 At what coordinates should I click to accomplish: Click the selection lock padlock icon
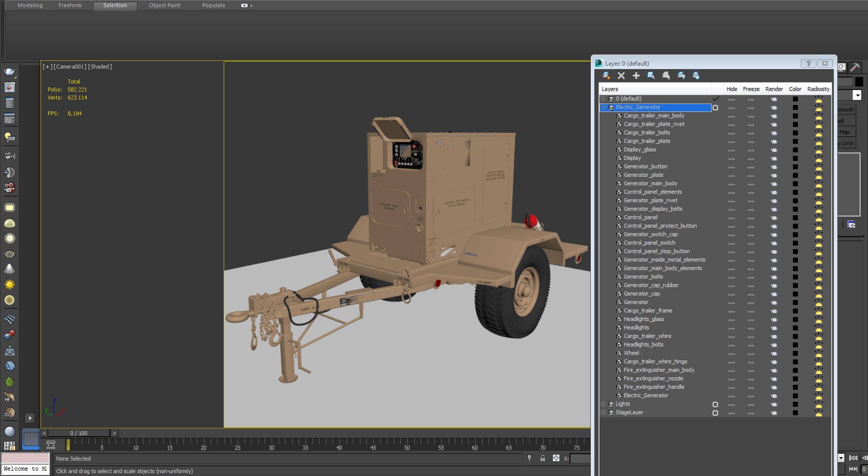(x=542, y=458)
